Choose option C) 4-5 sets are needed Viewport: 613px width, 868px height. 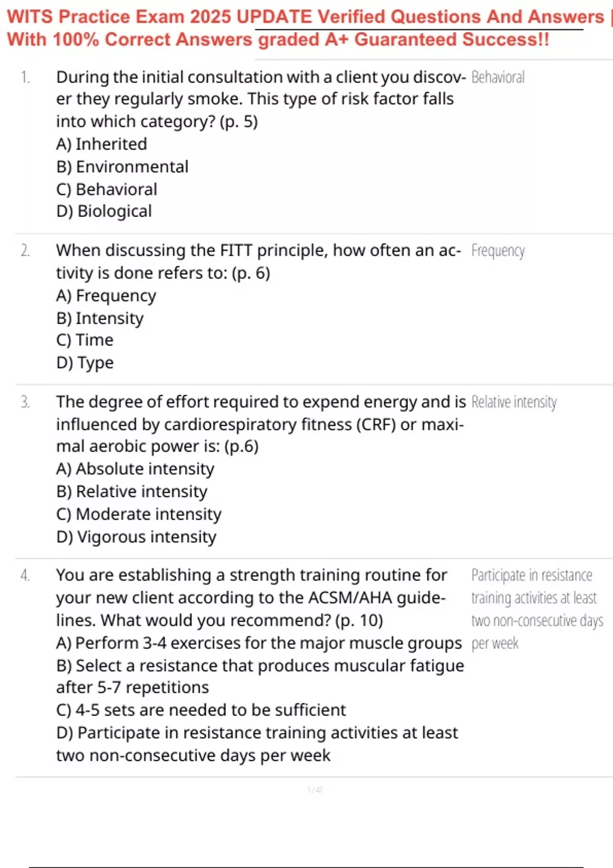[x=201, y=710]
